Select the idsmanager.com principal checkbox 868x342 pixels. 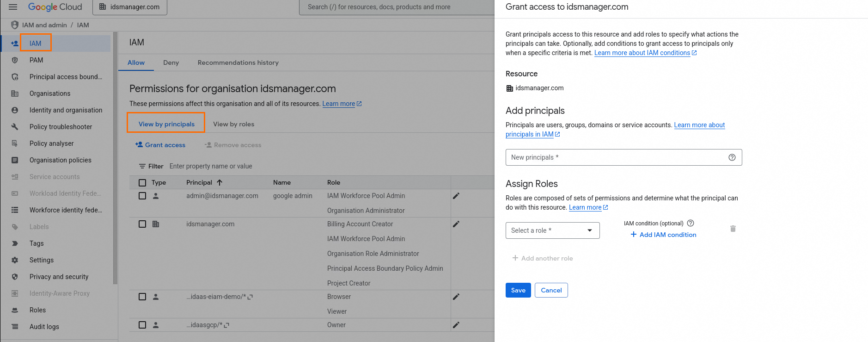[x=142, y=224]
